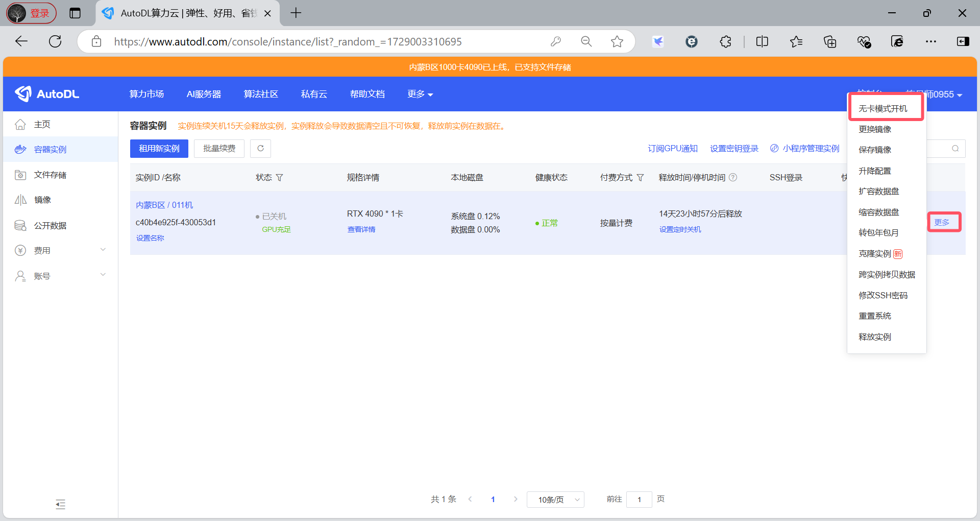Image resolution: width=980 pixels, height=521 pixels.
Task: Toggle split screen icon in toolbar
Action: (762, 41)
